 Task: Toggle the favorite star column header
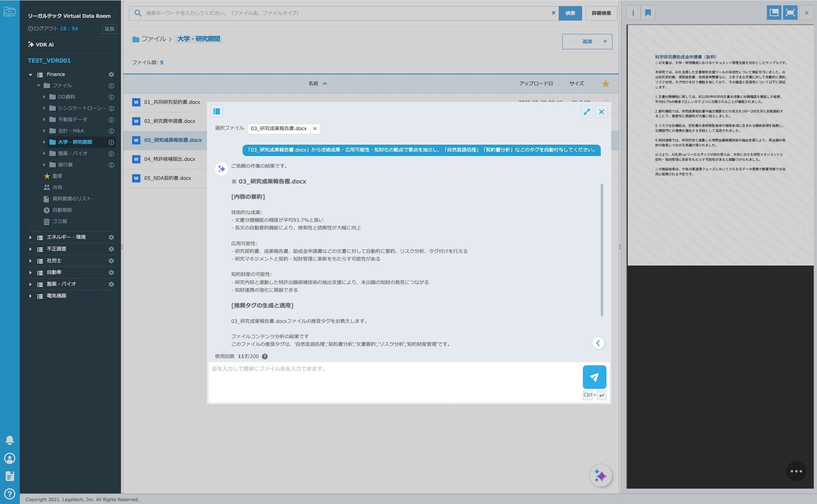point(605,83)
